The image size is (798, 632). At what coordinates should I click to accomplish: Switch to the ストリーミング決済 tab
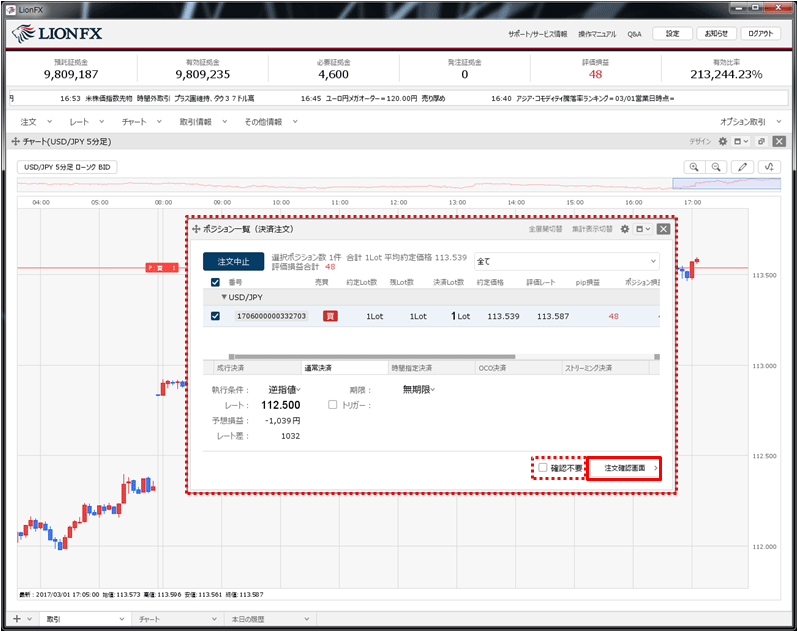tap(605, 368)
